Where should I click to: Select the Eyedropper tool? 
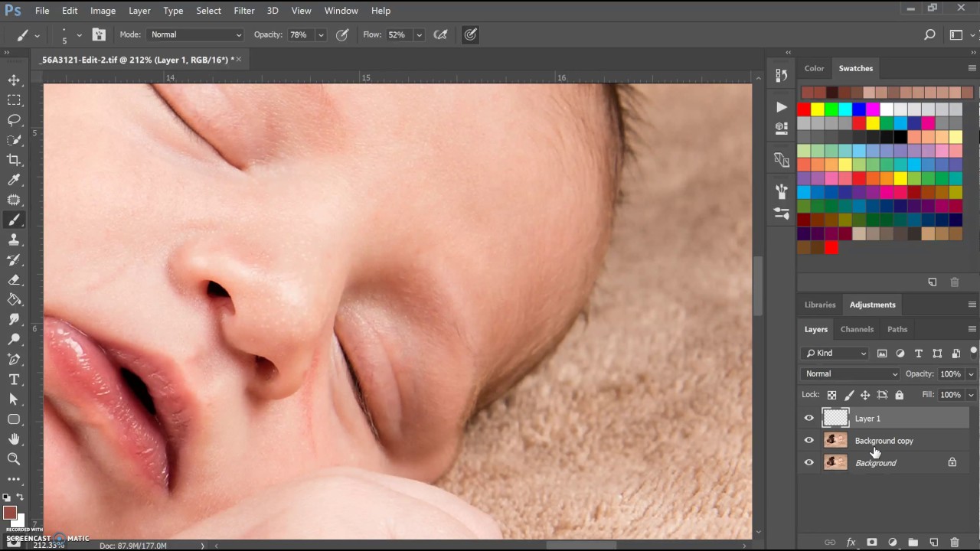point(14,180)
